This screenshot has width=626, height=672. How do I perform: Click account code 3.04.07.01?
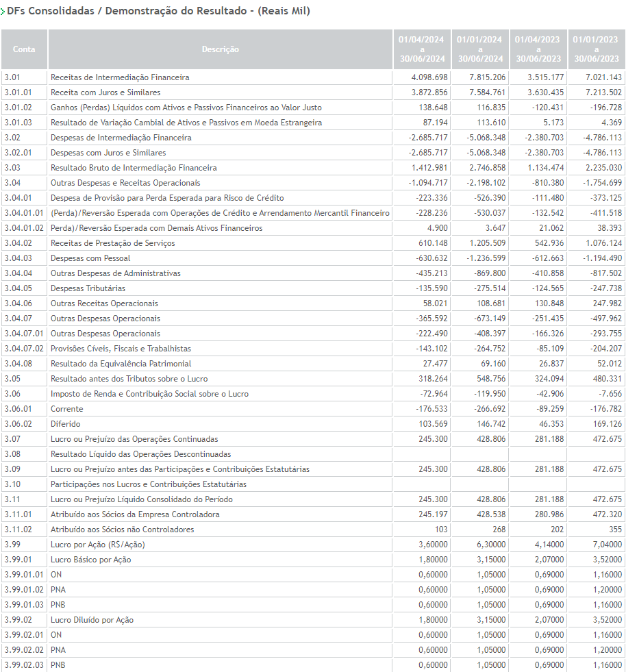23,334
